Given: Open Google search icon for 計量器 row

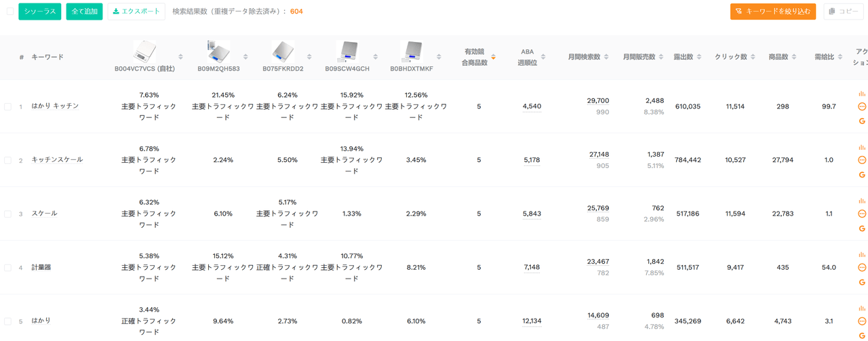Looking at the screenshot, I should [862, 282].
